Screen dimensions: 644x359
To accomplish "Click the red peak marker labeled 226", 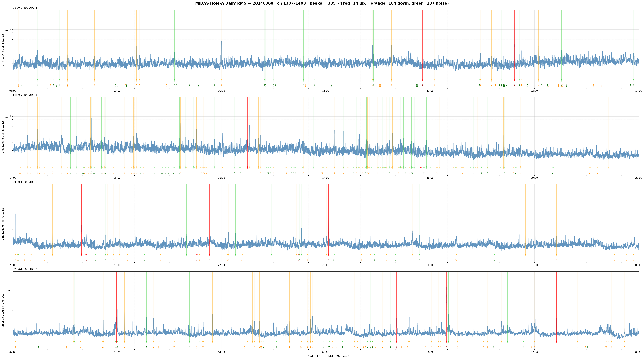I will [209, 254].
